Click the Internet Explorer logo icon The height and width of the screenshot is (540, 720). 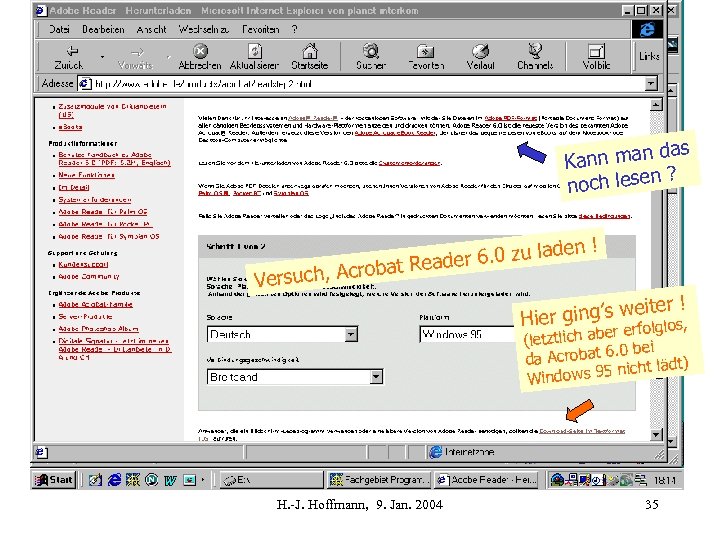(647, 29)
